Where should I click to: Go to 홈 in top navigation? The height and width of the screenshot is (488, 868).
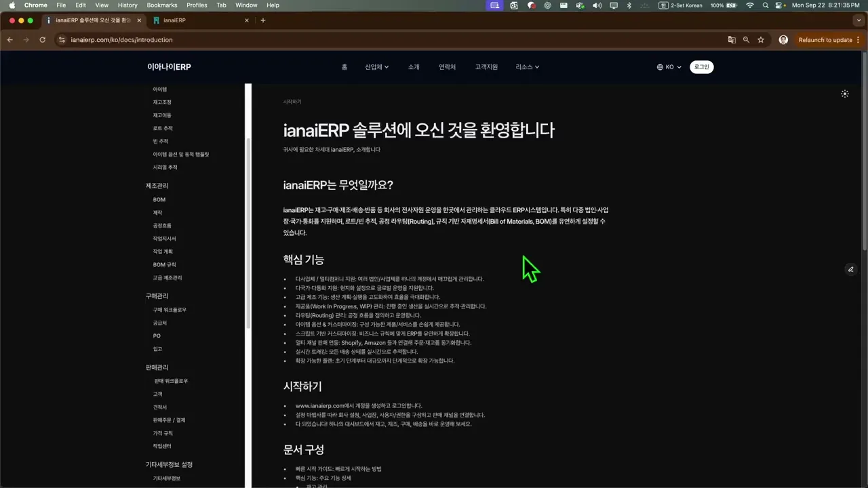click(344, 67)
